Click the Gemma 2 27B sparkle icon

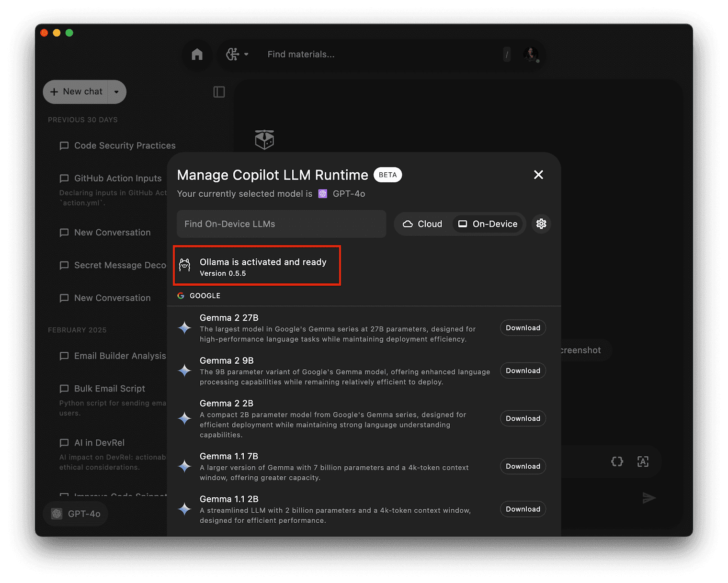click(184, 328)
